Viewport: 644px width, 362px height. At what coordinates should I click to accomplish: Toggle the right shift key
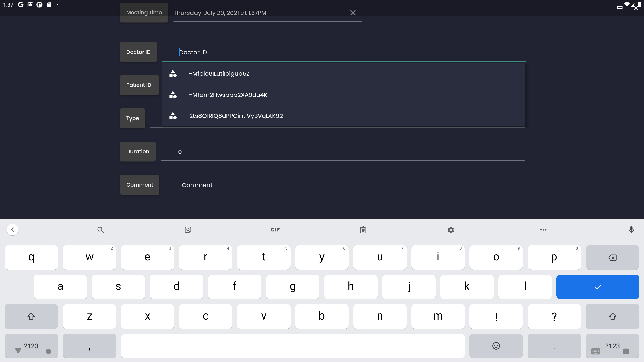coord(612,316)
